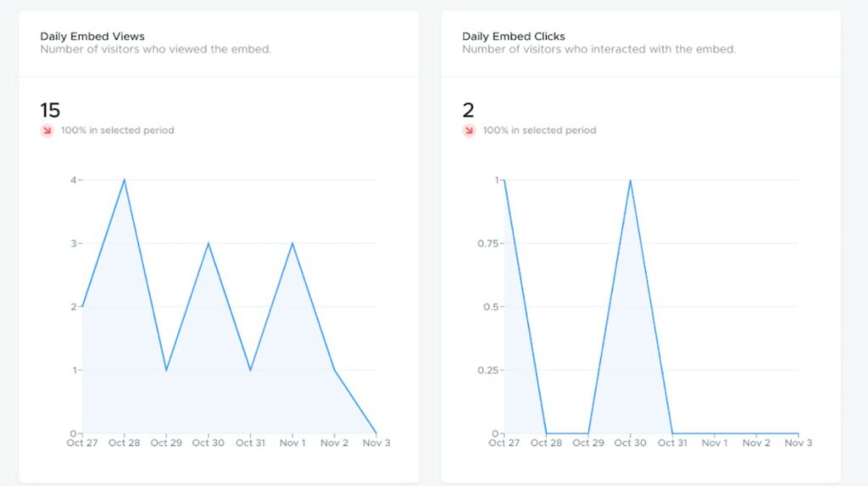Click the Nov 2 data point on Views chart
The height and width of the screenshot is (486, 868).
point(334,370)
